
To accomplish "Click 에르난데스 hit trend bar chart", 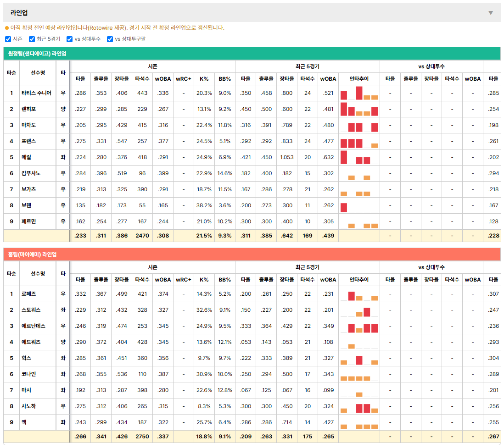I will coord(359,326).
